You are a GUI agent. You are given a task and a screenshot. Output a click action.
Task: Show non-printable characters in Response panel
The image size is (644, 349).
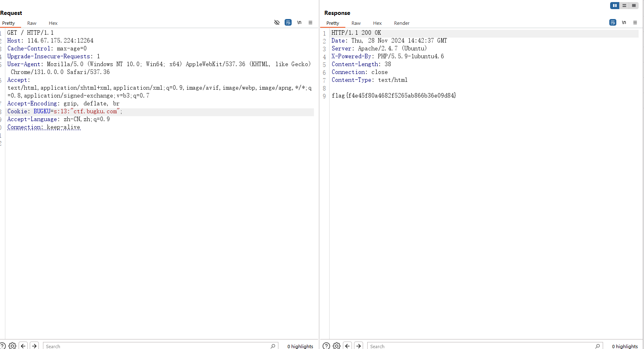(624, 22)
